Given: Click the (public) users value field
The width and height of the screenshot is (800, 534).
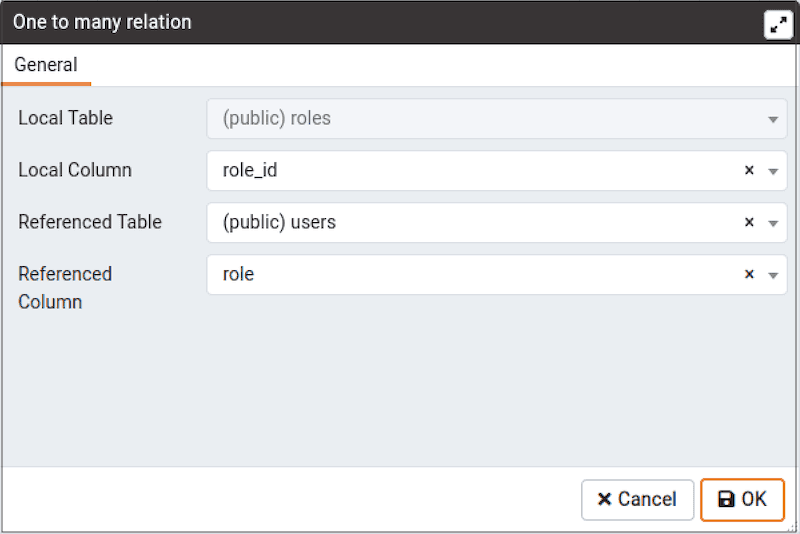Looking at the screenshot, I should tap(280, 223).
